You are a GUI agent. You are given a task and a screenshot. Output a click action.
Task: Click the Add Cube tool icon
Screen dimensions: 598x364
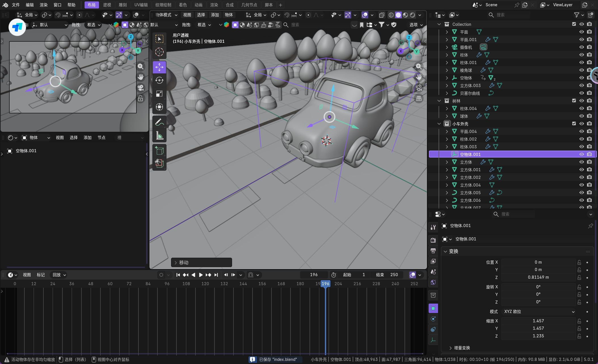click(x=159, y=151)
